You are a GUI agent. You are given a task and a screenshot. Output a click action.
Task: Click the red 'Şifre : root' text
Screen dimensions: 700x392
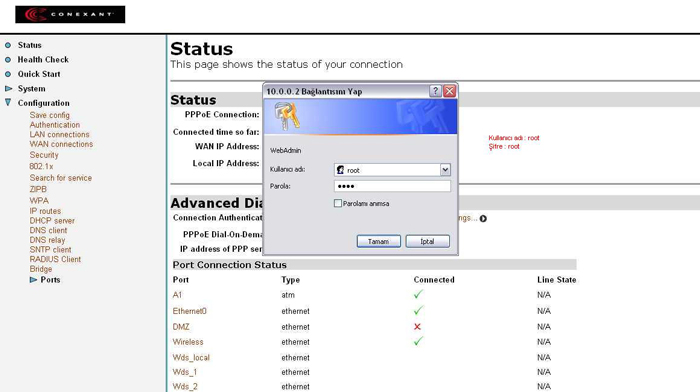pyautogui.click(x=504, y=146)
